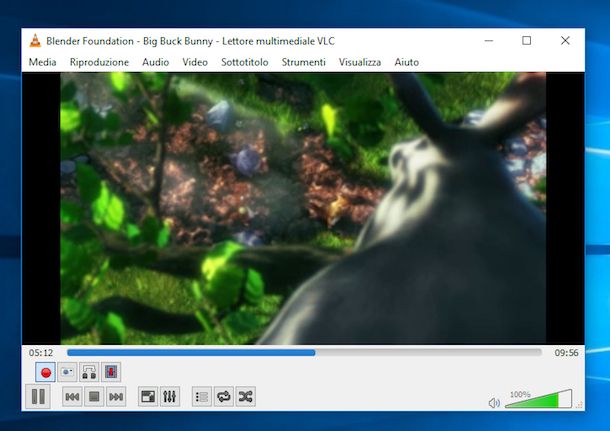
Task: Toggle the total time 09:56 display
Action: click(566, 353)
